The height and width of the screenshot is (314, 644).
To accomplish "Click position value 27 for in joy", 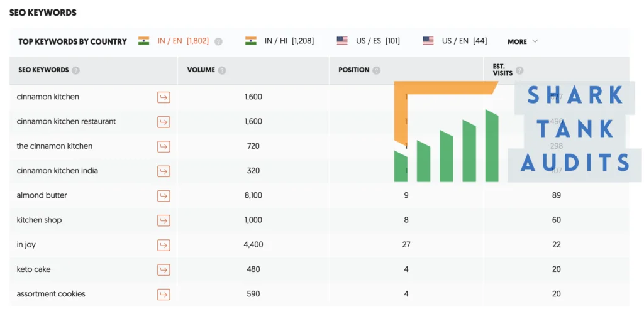I will pos(406,245).
